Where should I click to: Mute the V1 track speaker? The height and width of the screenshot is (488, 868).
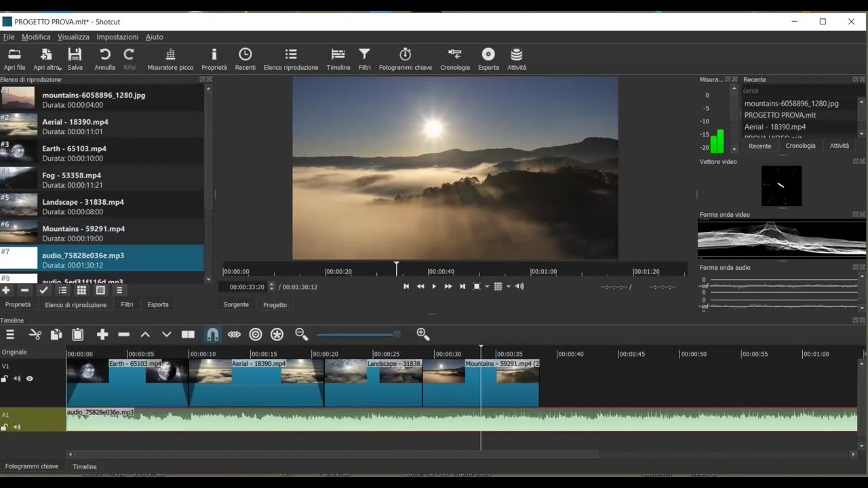pos(17,379)
